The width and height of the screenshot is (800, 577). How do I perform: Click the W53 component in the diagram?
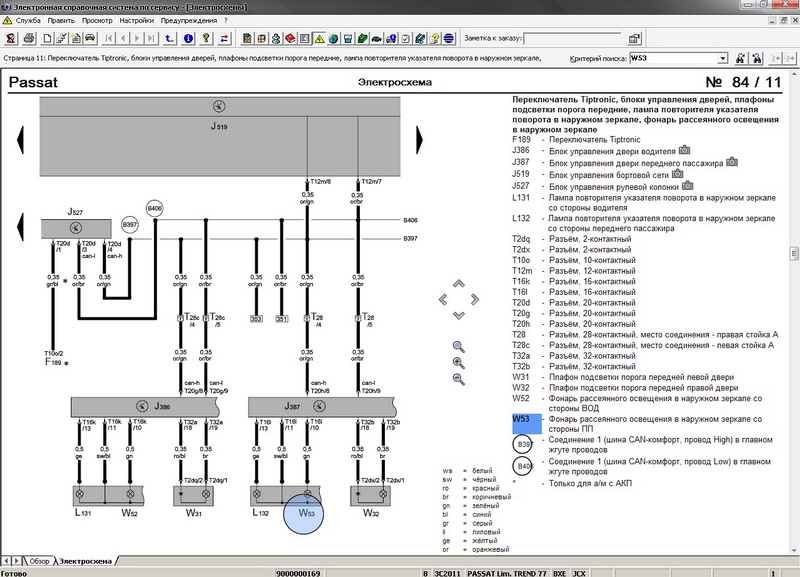click(304, 513)
